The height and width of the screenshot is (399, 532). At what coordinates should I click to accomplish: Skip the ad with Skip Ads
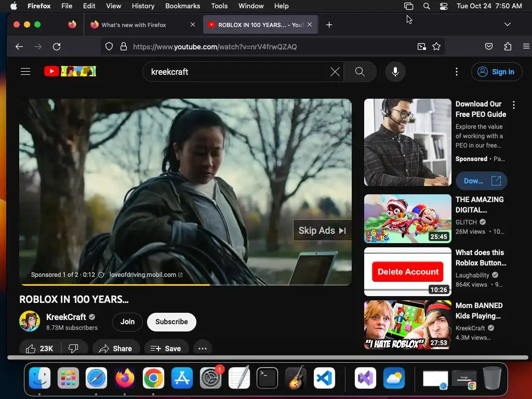(x=322, y=230)
